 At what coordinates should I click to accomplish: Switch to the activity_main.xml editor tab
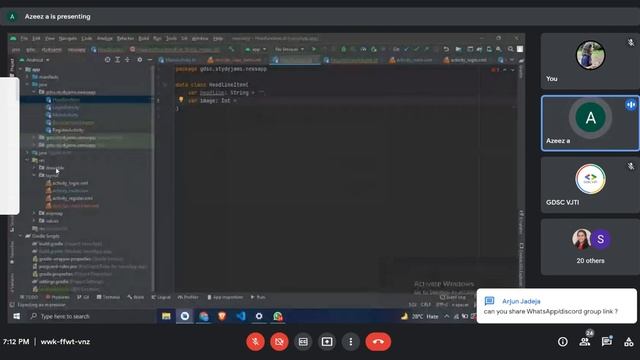411,60
